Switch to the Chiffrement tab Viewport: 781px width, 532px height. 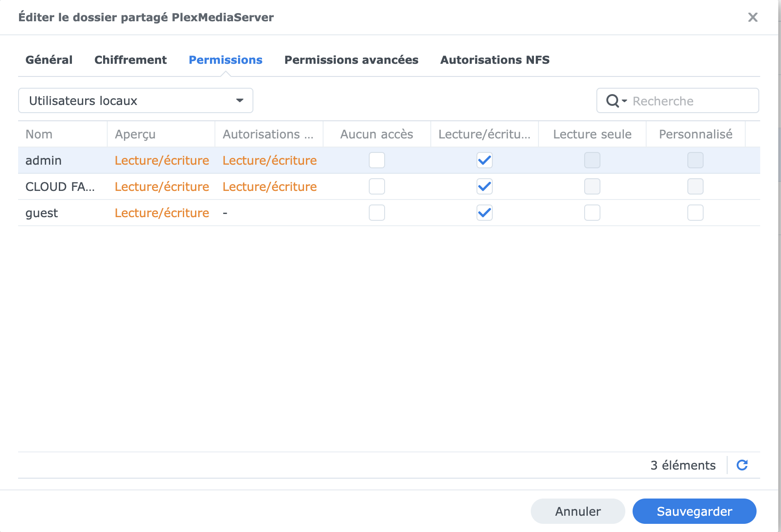point(130,60)
